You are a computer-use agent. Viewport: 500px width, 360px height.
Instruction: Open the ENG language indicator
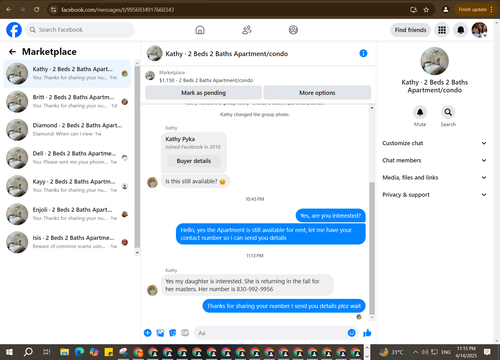point(446,352)
